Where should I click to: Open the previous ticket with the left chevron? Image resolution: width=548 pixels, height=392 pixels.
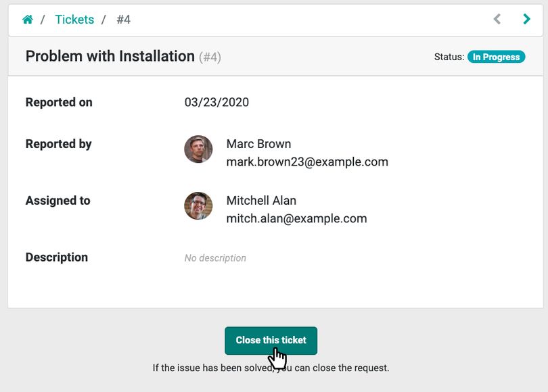pyautogui.click(x=497, y=18)
